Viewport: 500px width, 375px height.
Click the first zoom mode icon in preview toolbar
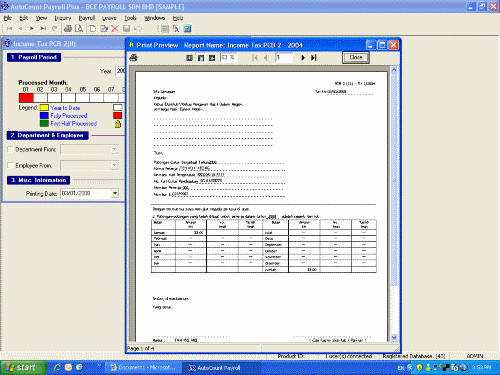coord(189,58)
